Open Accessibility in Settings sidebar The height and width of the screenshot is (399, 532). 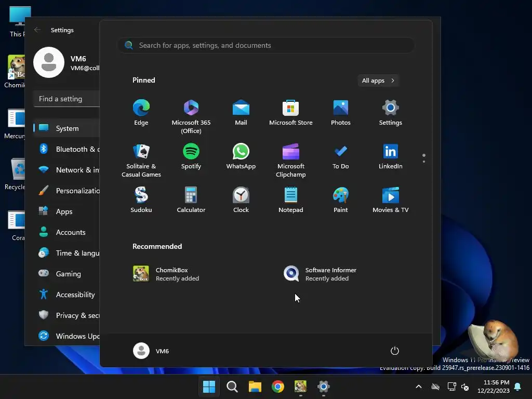[x=67, y=295]
